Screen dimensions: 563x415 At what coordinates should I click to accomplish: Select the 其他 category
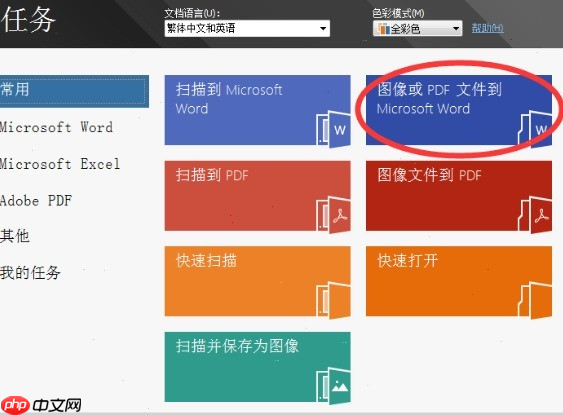click(x=15, y=236)
